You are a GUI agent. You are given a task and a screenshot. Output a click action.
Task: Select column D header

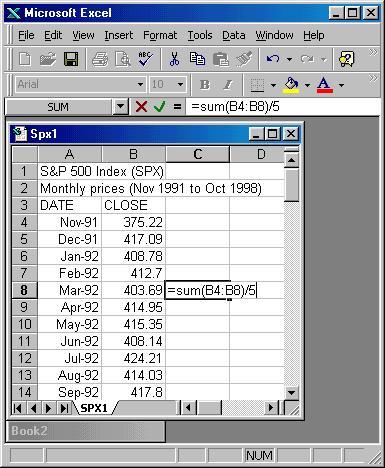click(257, 154)
